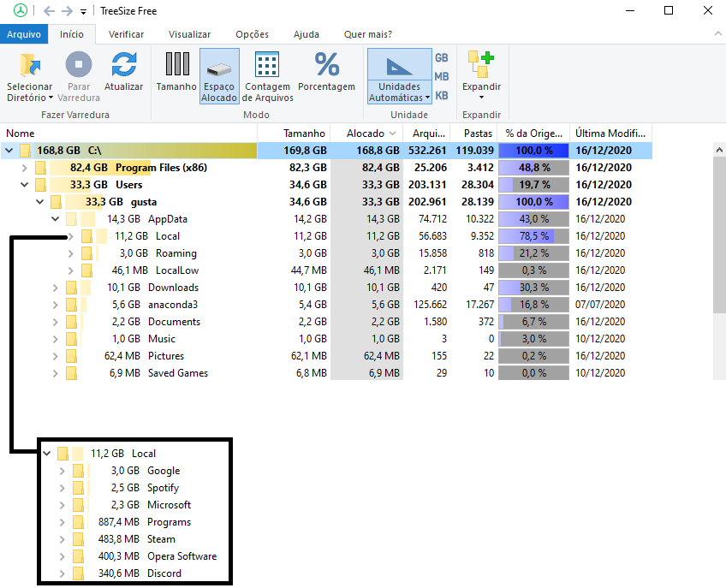726x588 pixels.
Task: Expand the Program Files (x86) folder
Action: click(25, 168)
